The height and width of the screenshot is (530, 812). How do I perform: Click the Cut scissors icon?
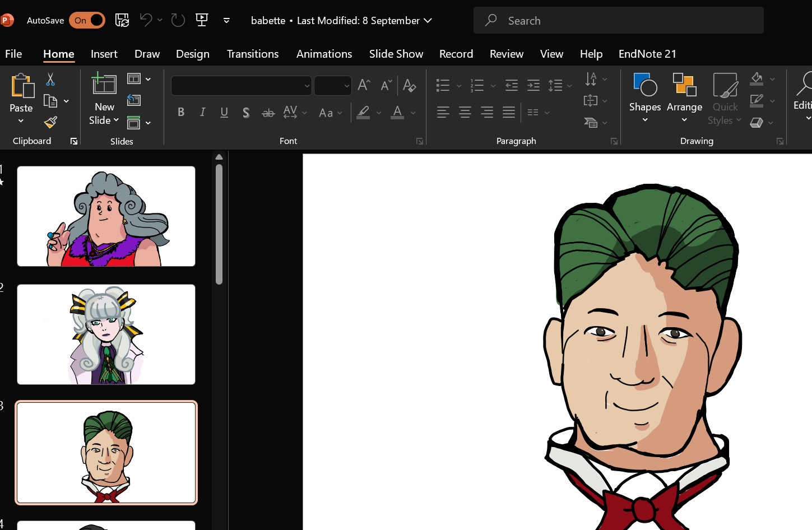[50, 80]
